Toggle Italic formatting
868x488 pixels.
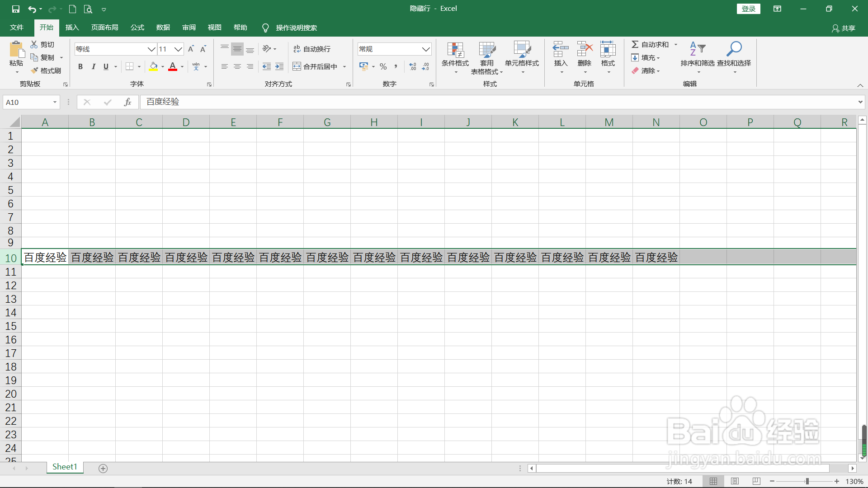click(93, 66)
